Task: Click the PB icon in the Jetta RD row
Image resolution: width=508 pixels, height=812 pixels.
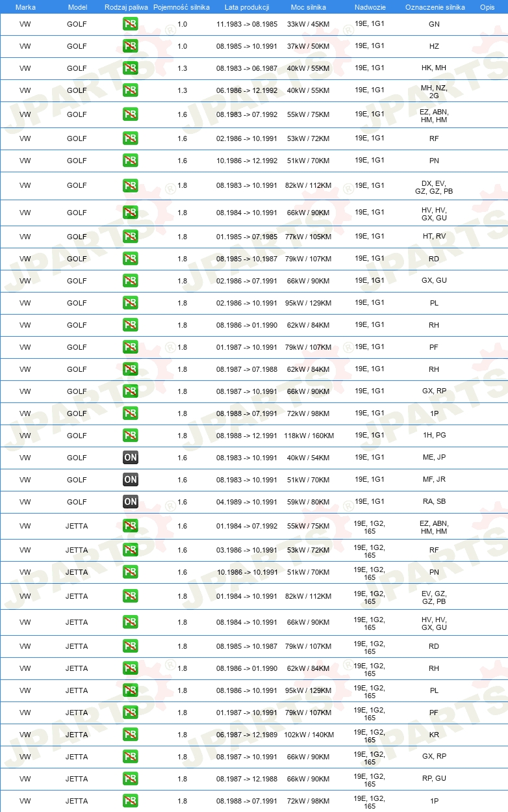Action: tap(131, 646)
